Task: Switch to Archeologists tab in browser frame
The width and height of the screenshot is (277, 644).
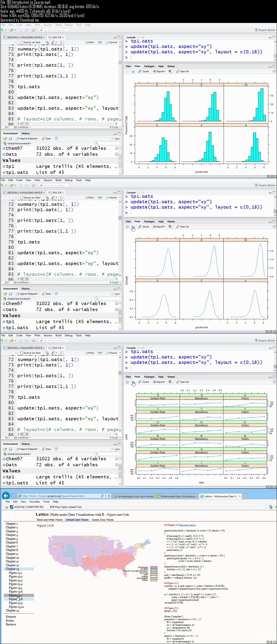Action: click(x=135, y=496)
